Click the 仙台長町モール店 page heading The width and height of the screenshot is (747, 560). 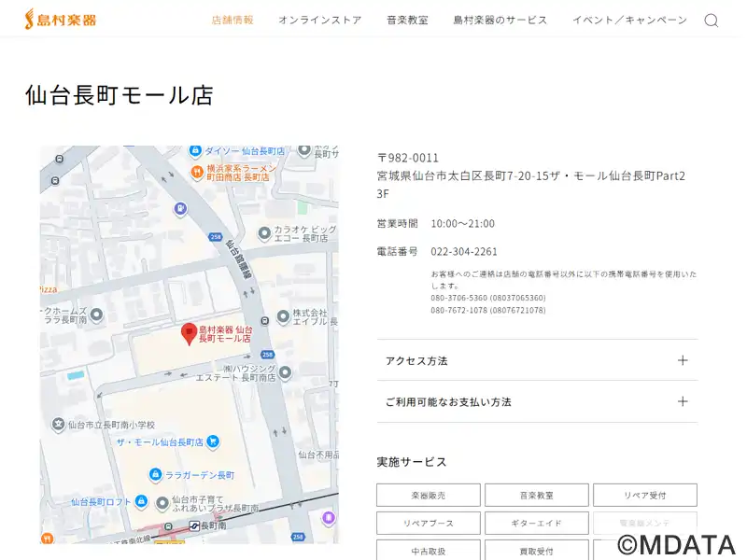120,95
